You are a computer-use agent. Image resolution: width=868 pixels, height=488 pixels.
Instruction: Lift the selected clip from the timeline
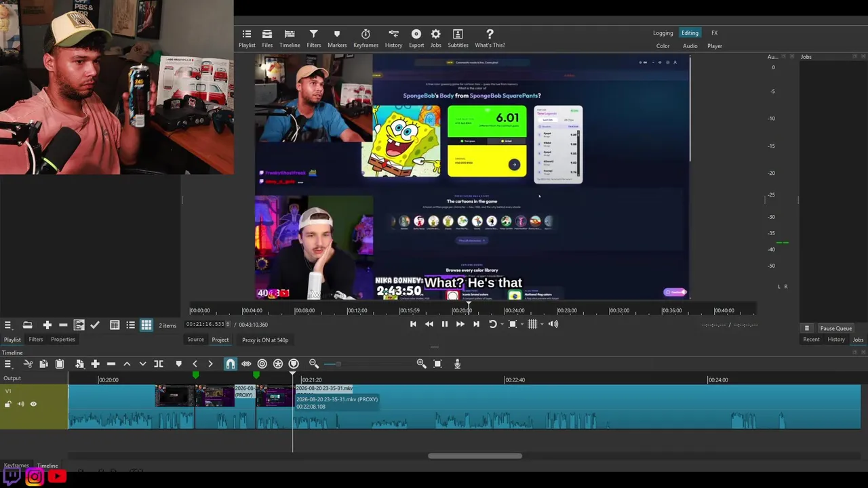click(x=127, y=364)
